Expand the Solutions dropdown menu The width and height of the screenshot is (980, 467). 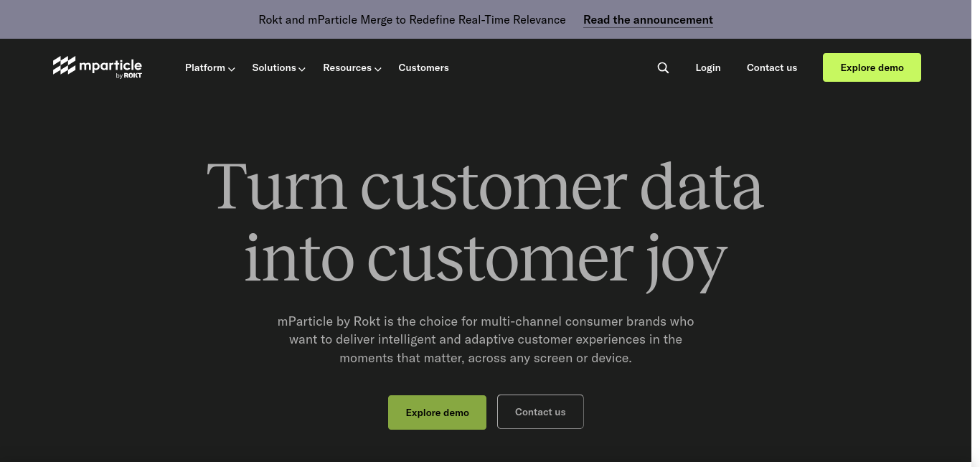[278, 67]
